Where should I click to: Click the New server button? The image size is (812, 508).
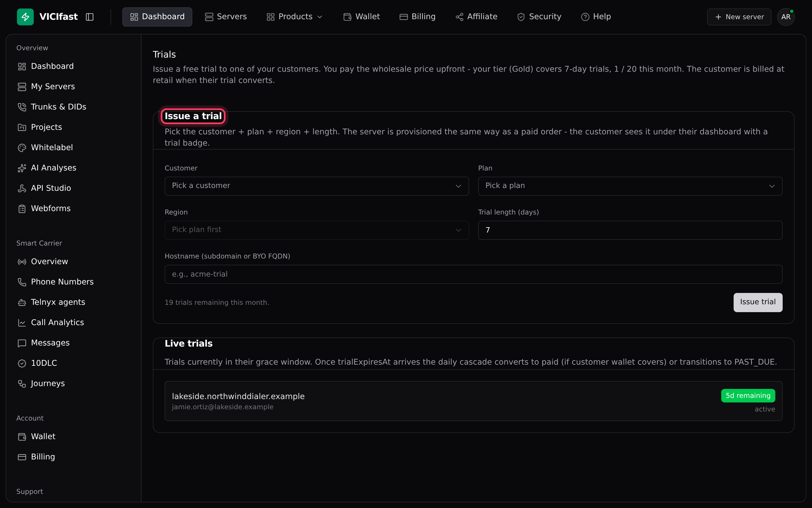pyautogui.click(x=739, y=17)
